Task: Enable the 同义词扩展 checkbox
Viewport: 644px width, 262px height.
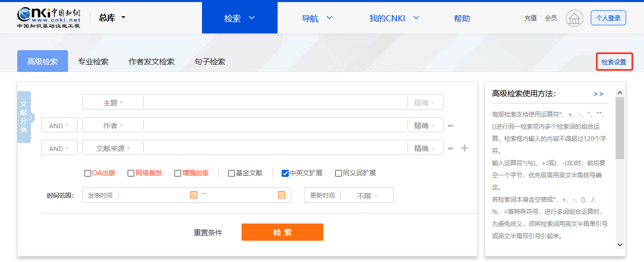Action: (x=338, y=173)
